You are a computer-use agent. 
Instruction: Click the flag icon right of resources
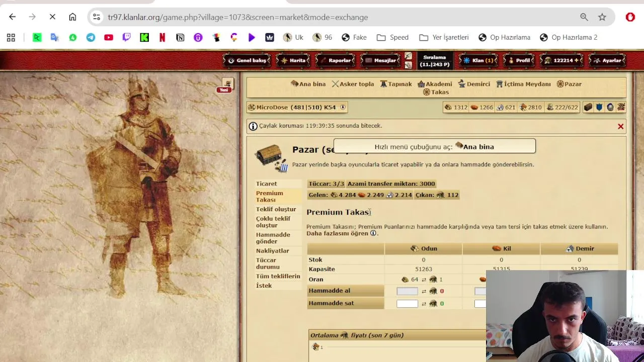point(621,107)
